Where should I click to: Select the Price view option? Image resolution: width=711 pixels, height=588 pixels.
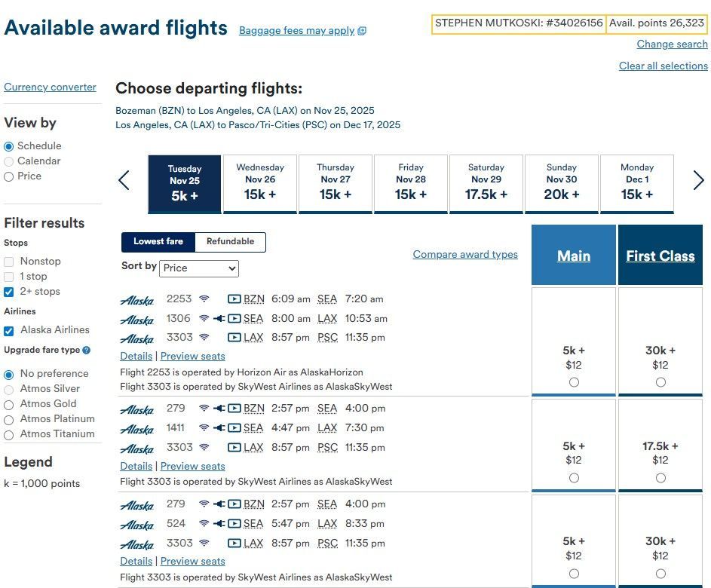tap(8, 177)
